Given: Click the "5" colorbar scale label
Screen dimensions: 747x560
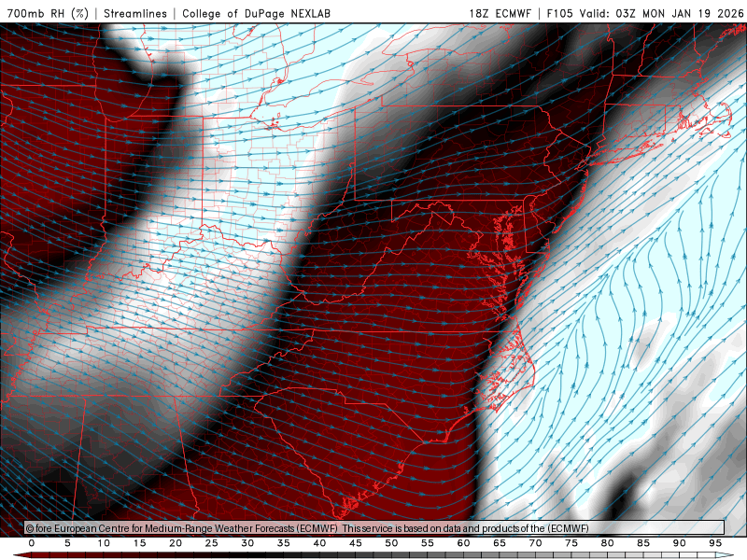Looking at the screenshot, I should pos(67,543).
